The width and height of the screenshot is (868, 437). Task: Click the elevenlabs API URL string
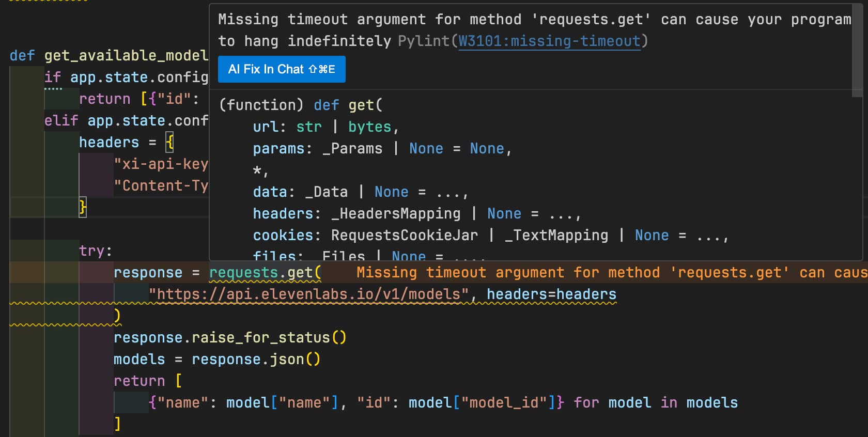coord(308,294)
